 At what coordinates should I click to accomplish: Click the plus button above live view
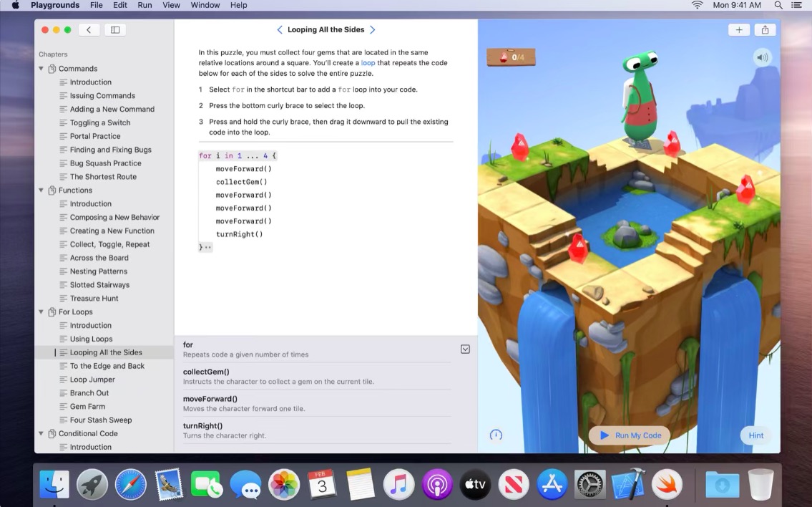tap(739, 29)
